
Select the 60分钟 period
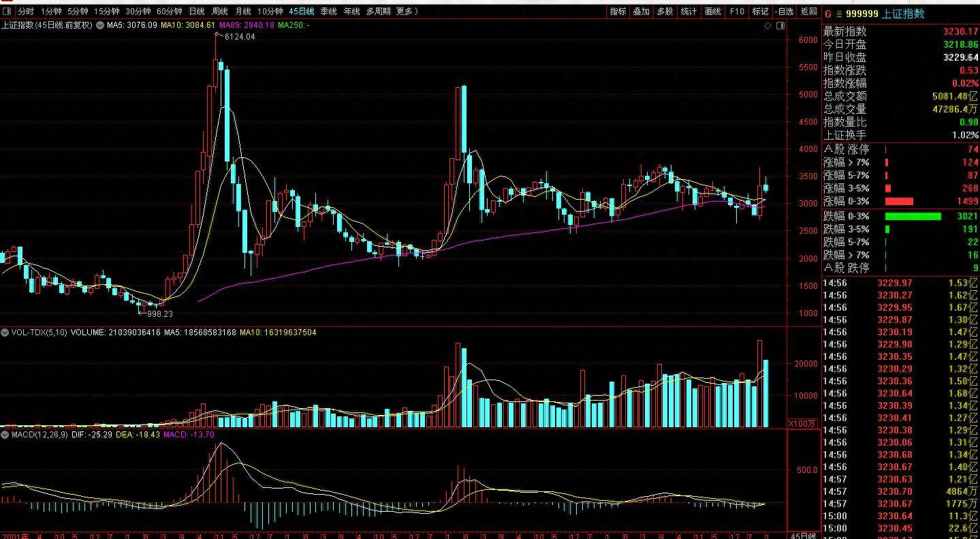[x=170, y=12]
